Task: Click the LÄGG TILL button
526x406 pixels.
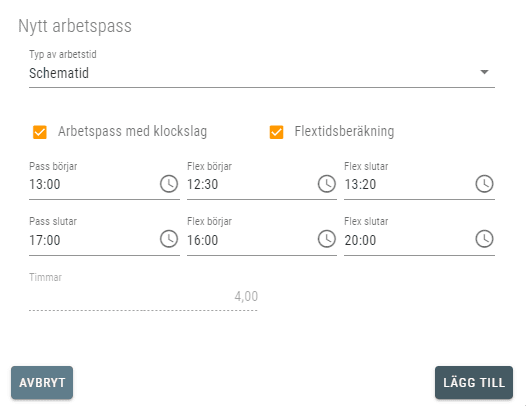Action: (474, 383)
